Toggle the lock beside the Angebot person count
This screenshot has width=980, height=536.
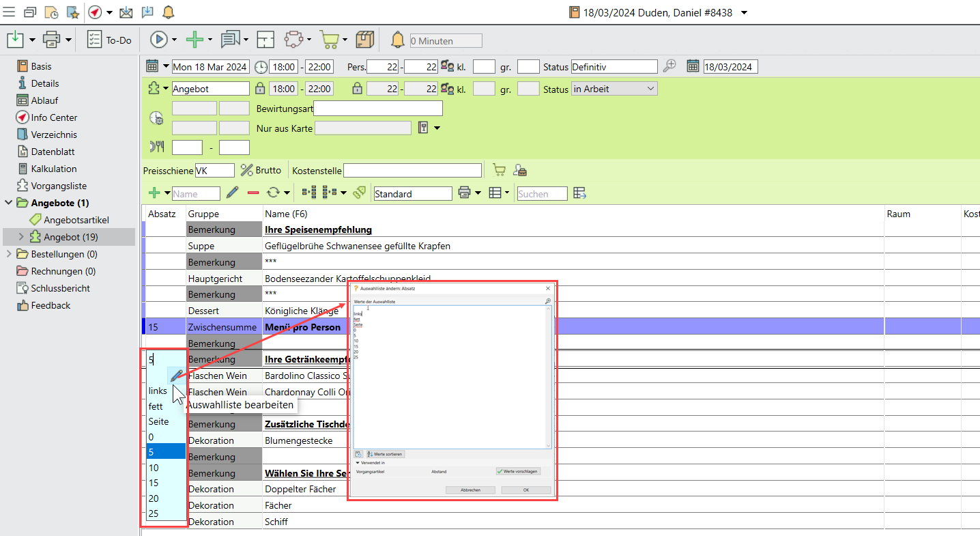tap(357, 89)
